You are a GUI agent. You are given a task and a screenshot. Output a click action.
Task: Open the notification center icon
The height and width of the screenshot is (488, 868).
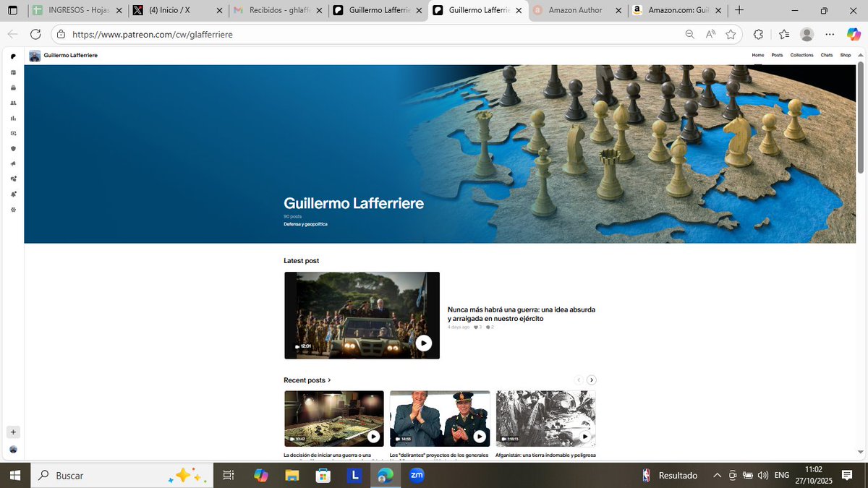[x=846, y=475]
